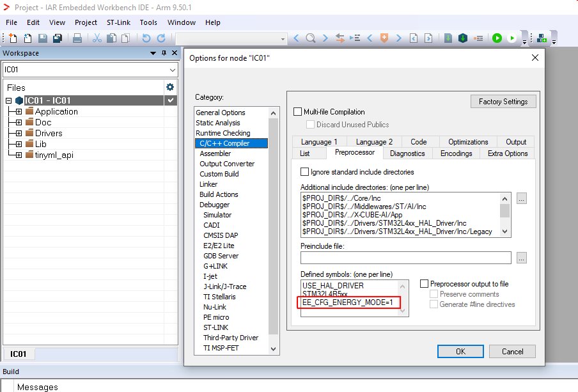Screen dimensions: 578x392
Task: Click the Replace (orange swap arrows) icon
Action: (x=340, y=38)
